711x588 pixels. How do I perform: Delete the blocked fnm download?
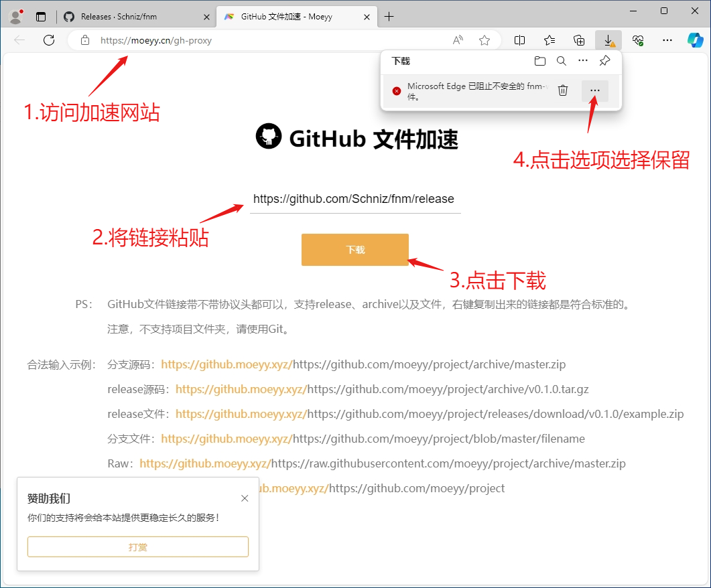point(563,90)
